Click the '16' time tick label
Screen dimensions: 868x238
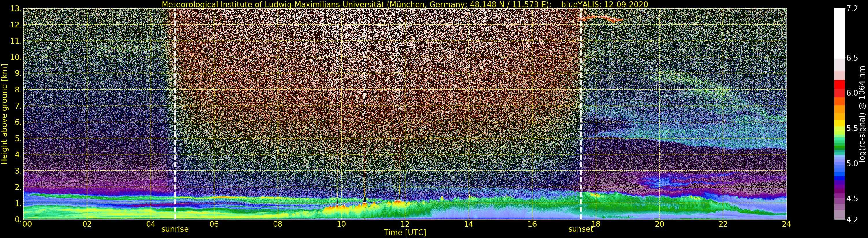[x=532, y=224]
